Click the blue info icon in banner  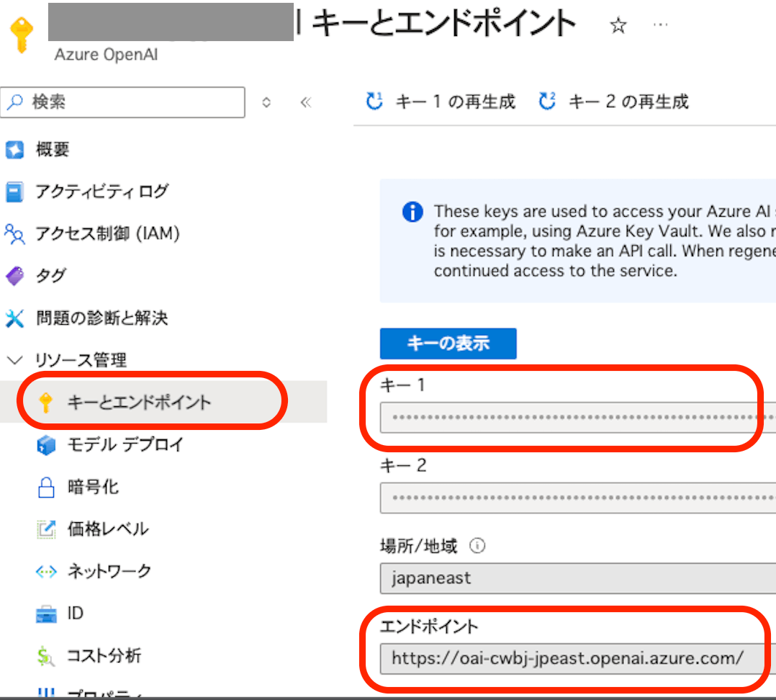[x=412, y=212]
